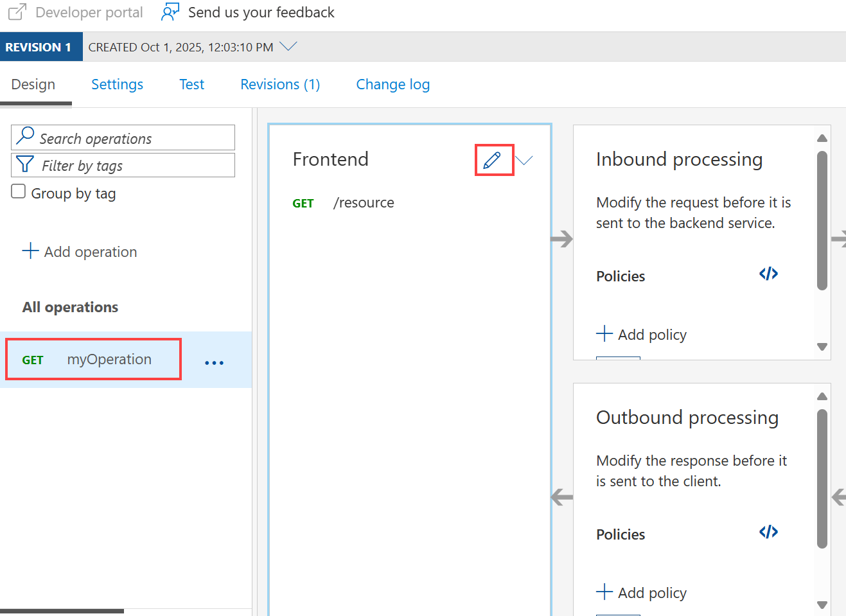Expand the revision creation date dropdown
This screenshot has height=616, width=846.
pos(288,46)
